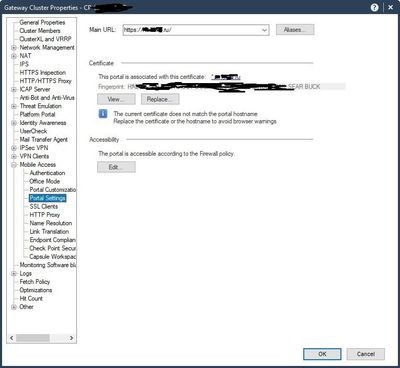Open Platform Portal page
400x368 pixels.
[37, 114]
